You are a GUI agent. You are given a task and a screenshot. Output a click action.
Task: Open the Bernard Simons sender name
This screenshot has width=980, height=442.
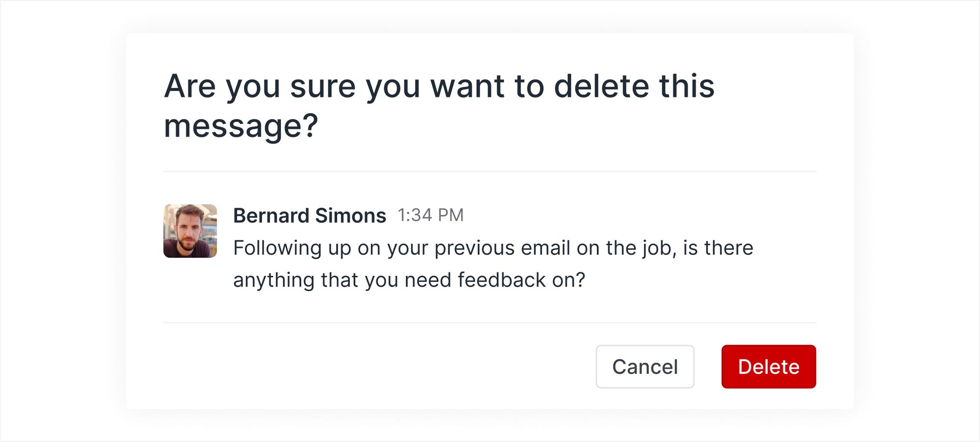tap(309, 216)
